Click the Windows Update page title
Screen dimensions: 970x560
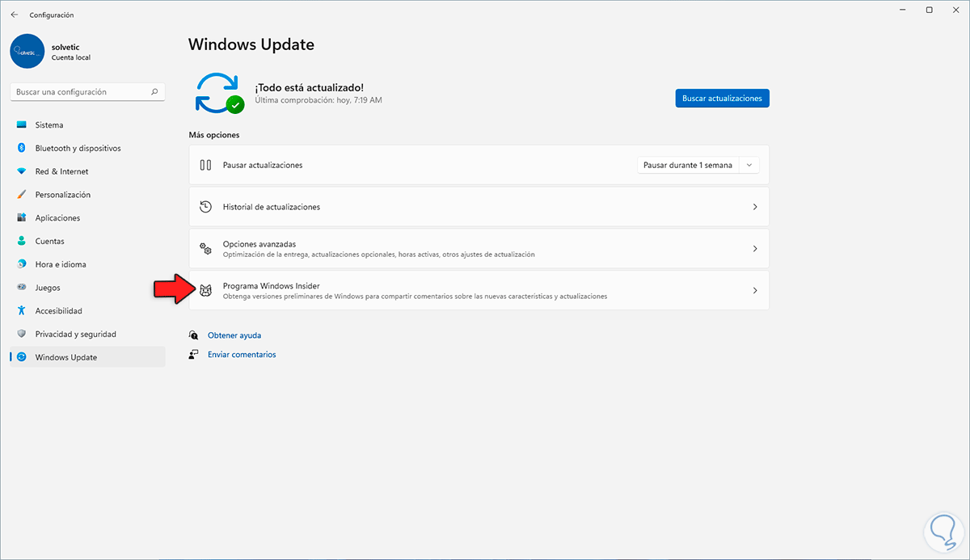251,44
